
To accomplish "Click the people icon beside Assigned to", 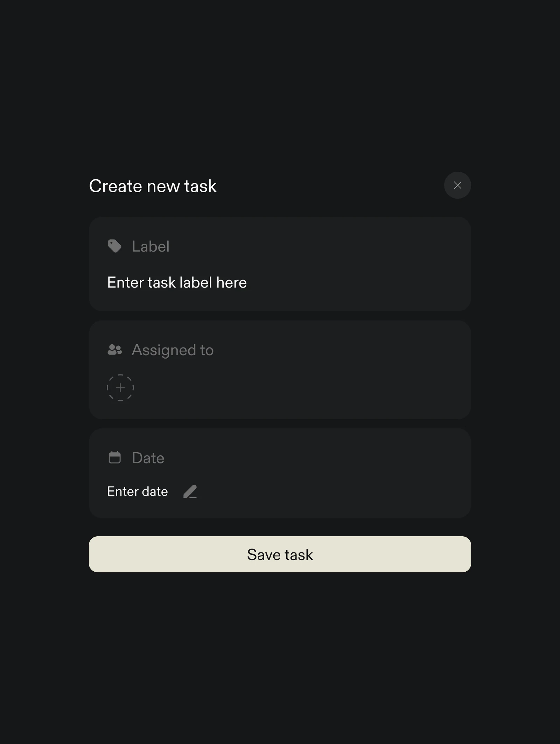I will tap(114, 350).
